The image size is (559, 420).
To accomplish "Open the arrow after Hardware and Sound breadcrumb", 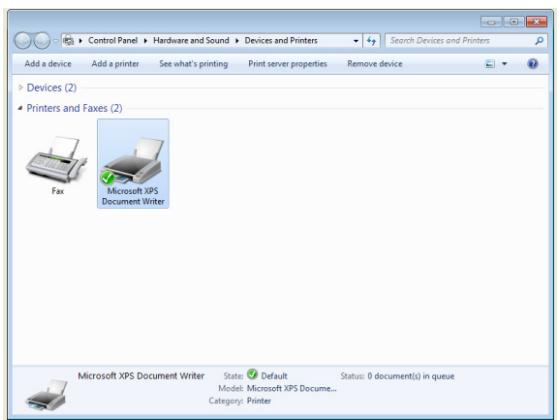I will click(x=237, y=41).
